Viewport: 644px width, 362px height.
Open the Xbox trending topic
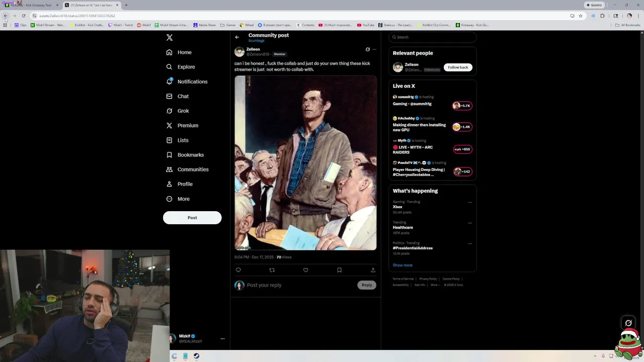(397, 207)
